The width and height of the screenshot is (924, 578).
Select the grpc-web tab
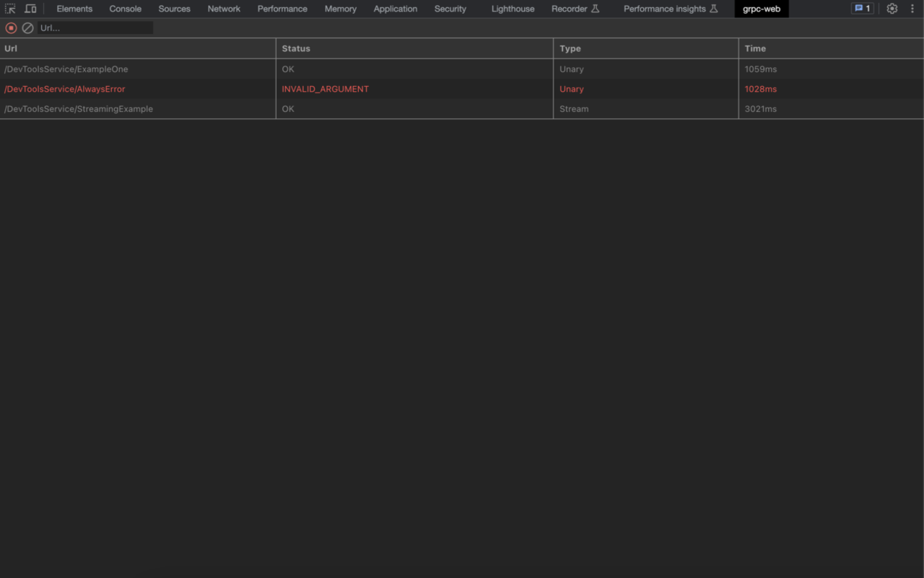762,9
